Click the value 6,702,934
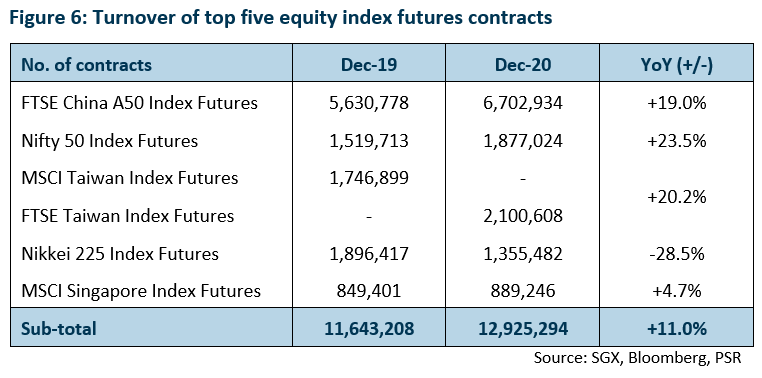 pyautogui.click(x=523, y=103)
